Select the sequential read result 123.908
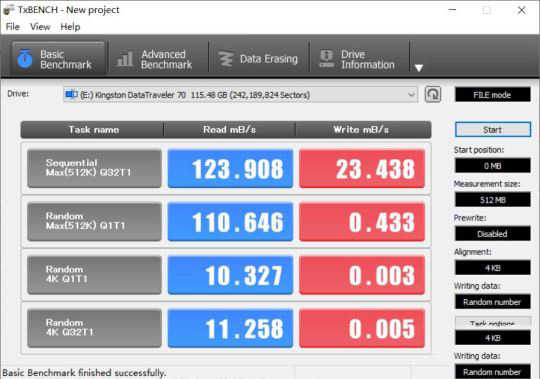The height and width of the screenshot is (379, 540). 230,168
